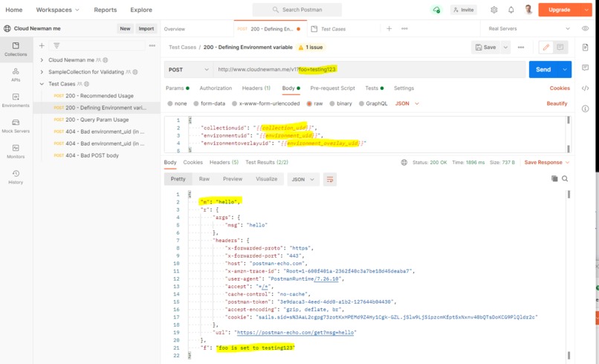The width and height of the screenshot is (599, 364).
Task: Click the blue Send button
Action: click(x=543, y=70)
